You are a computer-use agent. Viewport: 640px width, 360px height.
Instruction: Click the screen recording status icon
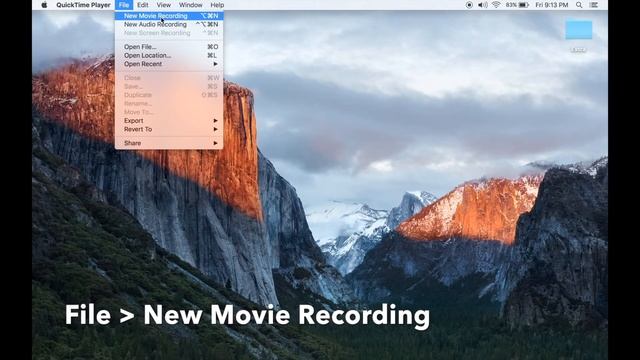click(x=469, y=5)
